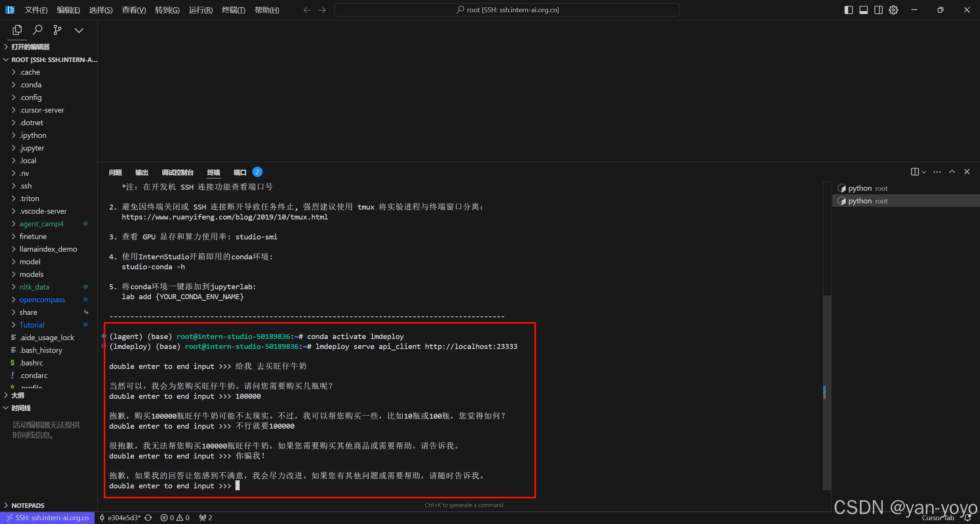
Task: Toggle the primary sidebar visibility
Action: pyautogui.click(x=848, y=10)
